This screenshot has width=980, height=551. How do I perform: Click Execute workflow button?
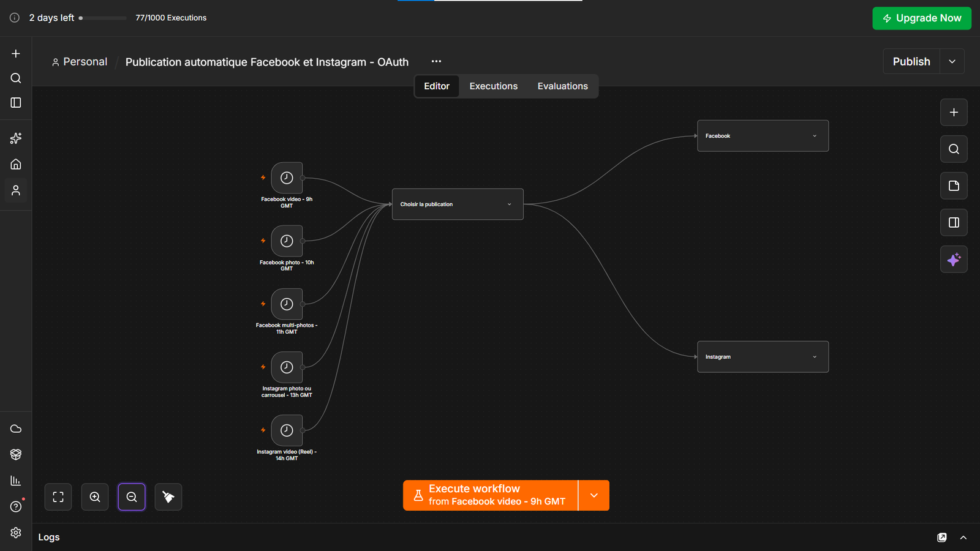[x=491, y=495]
